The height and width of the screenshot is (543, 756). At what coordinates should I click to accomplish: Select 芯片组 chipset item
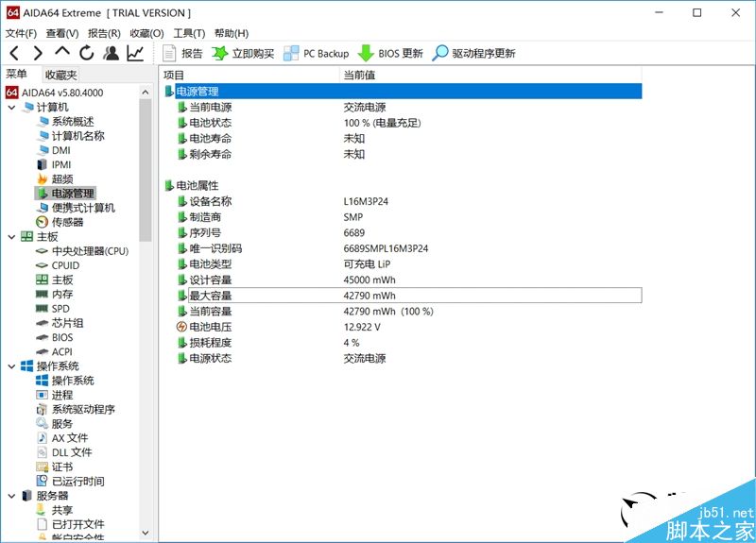pos(60,323)
